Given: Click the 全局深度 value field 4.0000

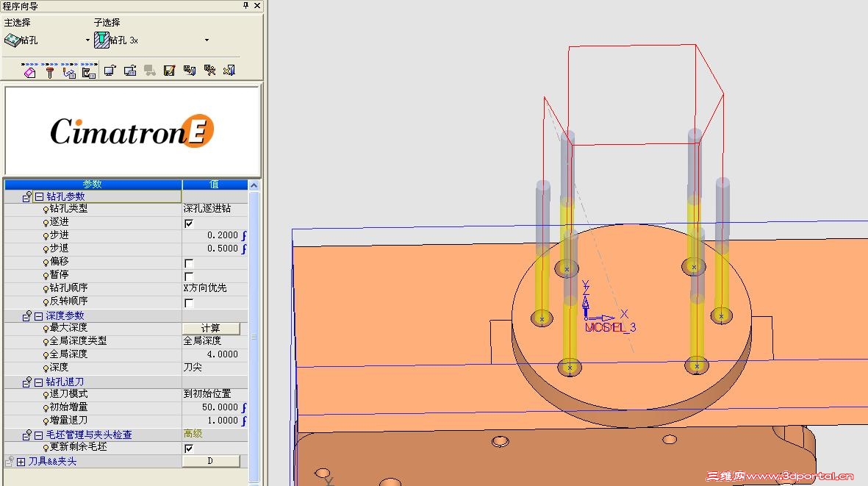Looking at the screenshot, I should pos(215,354).
